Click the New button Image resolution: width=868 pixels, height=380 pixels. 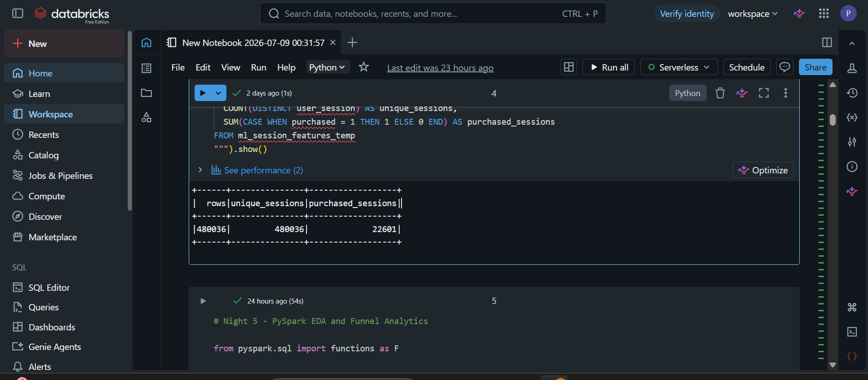point(64,44)
